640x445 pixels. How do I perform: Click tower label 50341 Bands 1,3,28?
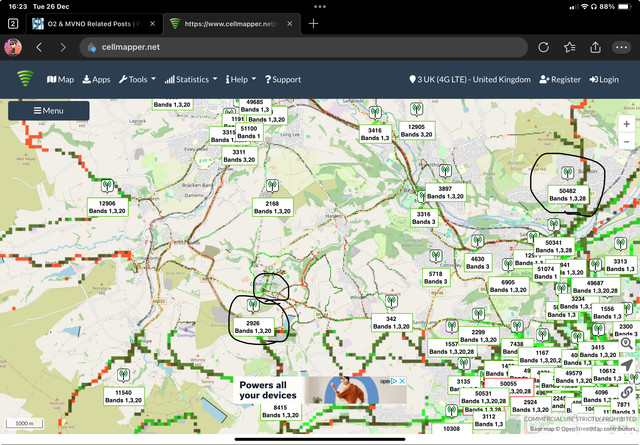[553, 246]
